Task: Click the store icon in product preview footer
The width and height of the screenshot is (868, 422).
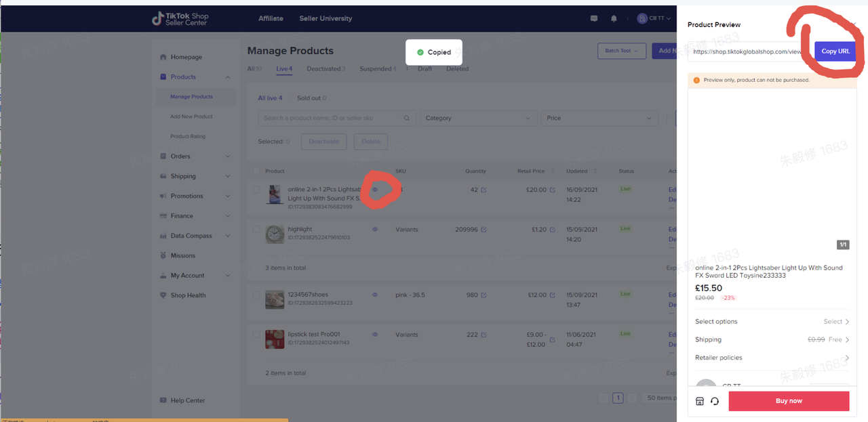Action: coord(699,401)
